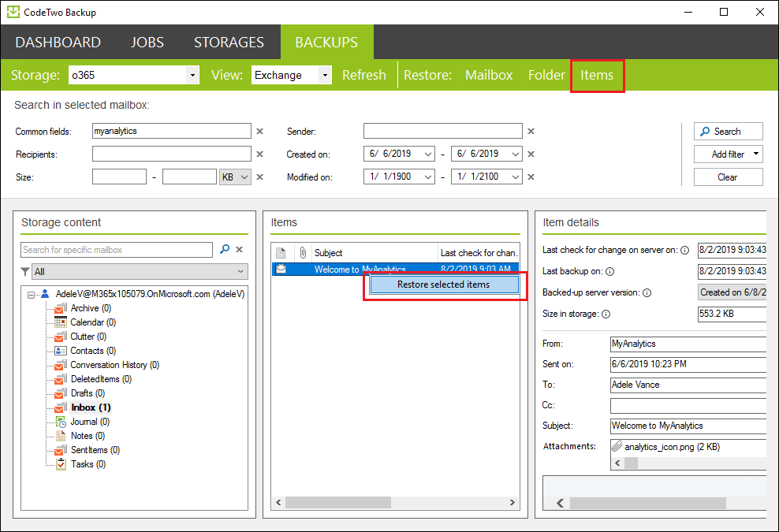Image resolution: width=779 pixels, height=532 pixels.
Task: Click Restore Items in the toolbar
Action: tap(597, 75)
